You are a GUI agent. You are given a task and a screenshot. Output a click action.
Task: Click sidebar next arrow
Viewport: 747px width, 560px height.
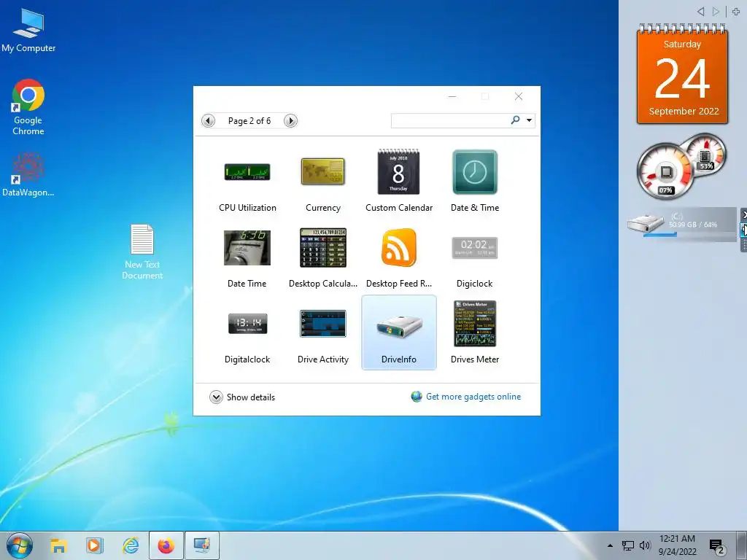point(716,12)
